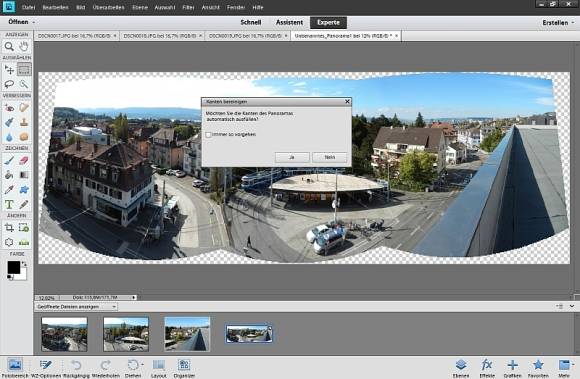Select the Clone Stamp tool
The image size is (580, 379).
click(24, 122)
